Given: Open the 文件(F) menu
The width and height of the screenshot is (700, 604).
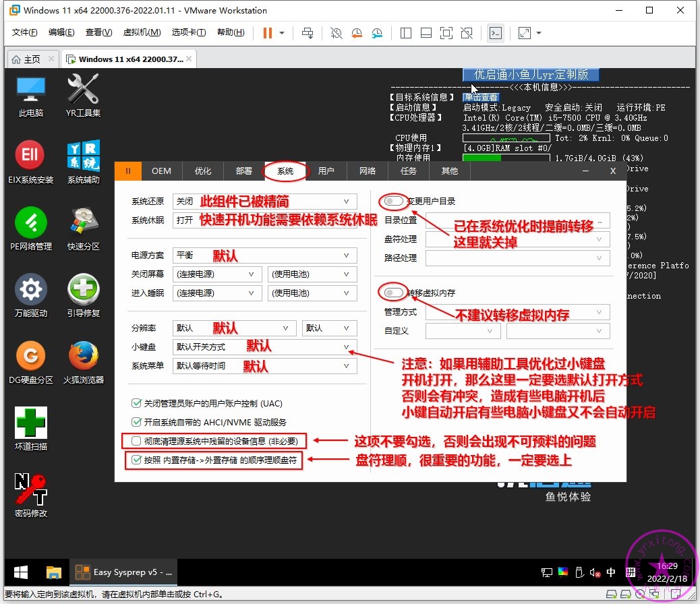Looking at the screenshot, I should [24, 32].
